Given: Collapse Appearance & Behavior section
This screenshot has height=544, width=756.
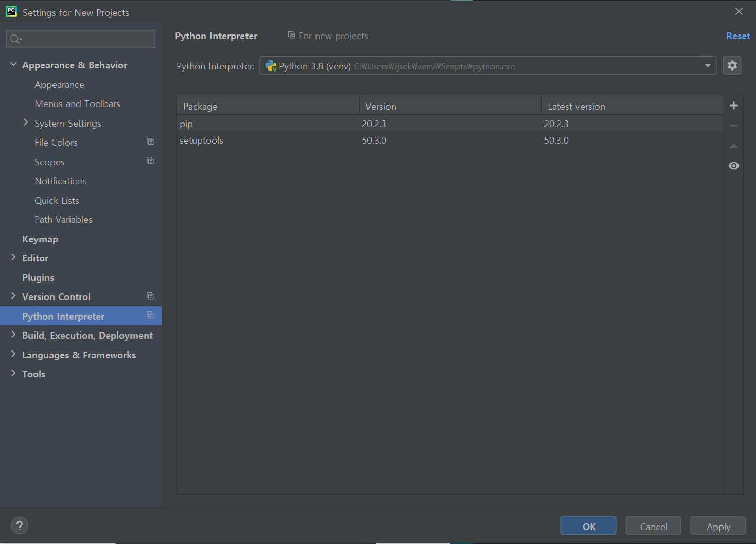Looking at the screenshot, I should (13, 64).
